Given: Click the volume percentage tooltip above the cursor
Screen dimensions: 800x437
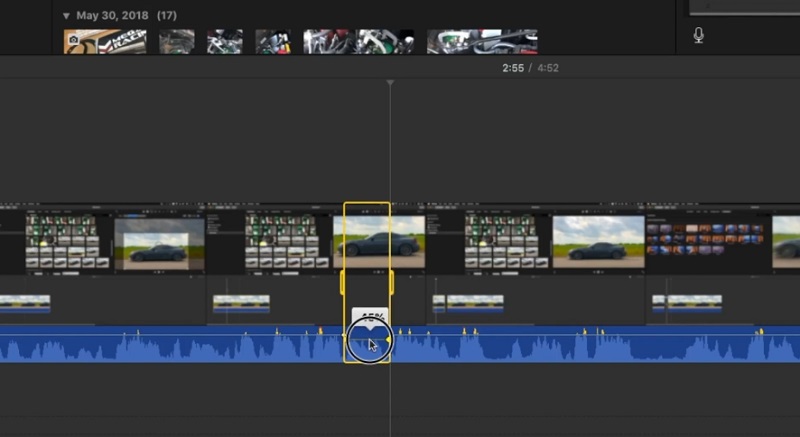Looking at the screenshot, I should 370,315.
